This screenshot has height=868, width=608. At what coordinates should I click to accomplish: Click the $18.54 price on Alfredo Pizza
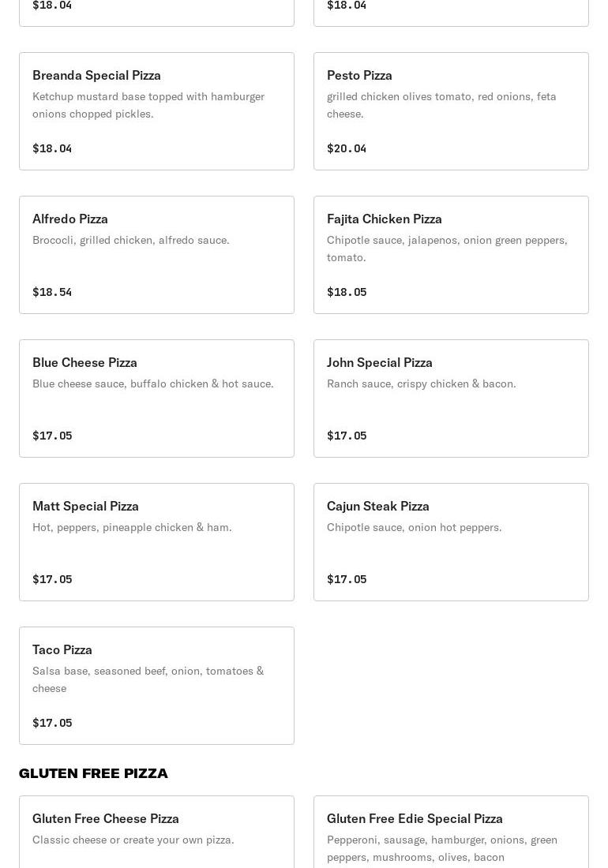[52, 292]
